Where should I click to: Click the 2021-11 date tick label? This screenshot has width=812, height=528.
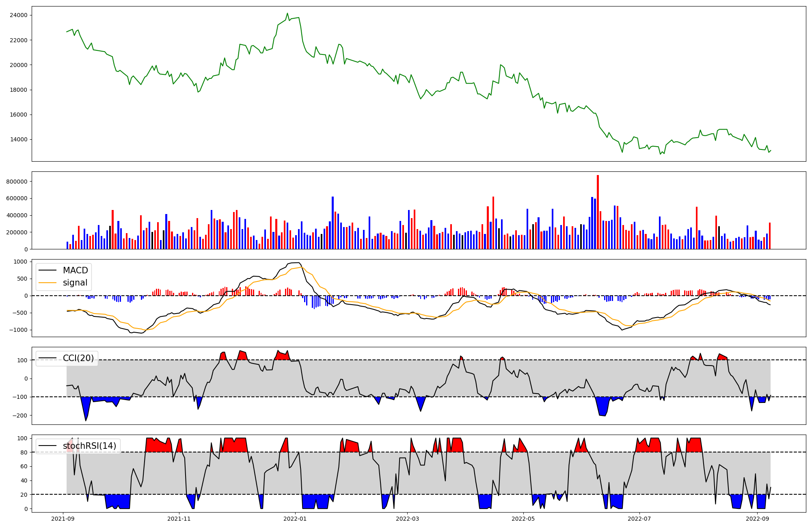point(179,519)
